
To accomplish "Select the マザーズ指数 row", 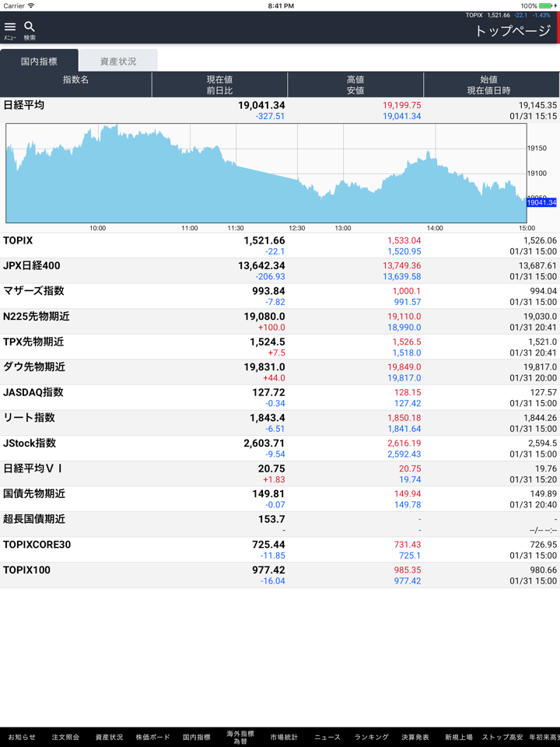I will (280, 296).
